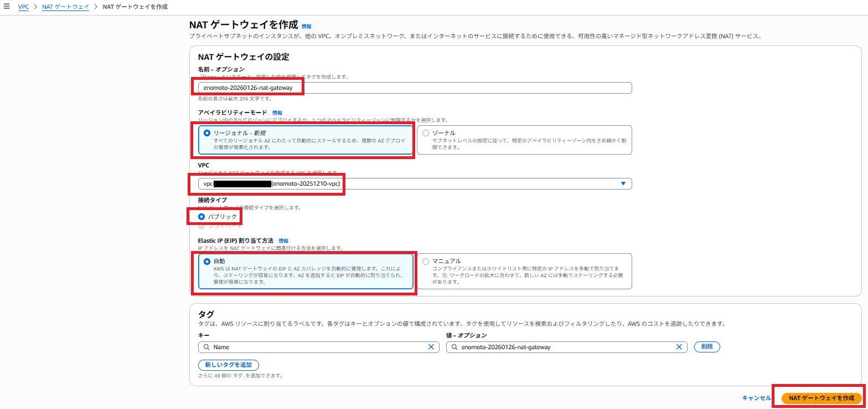
Task: Go to VPC breadcrumb link
Action: pos(24,7)
